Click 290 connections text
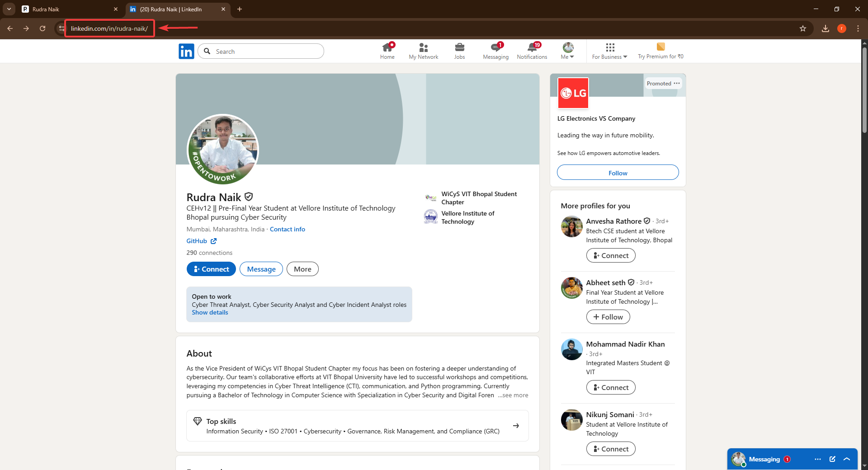Screen dimensions: 868x470 (x=209, y=253)
